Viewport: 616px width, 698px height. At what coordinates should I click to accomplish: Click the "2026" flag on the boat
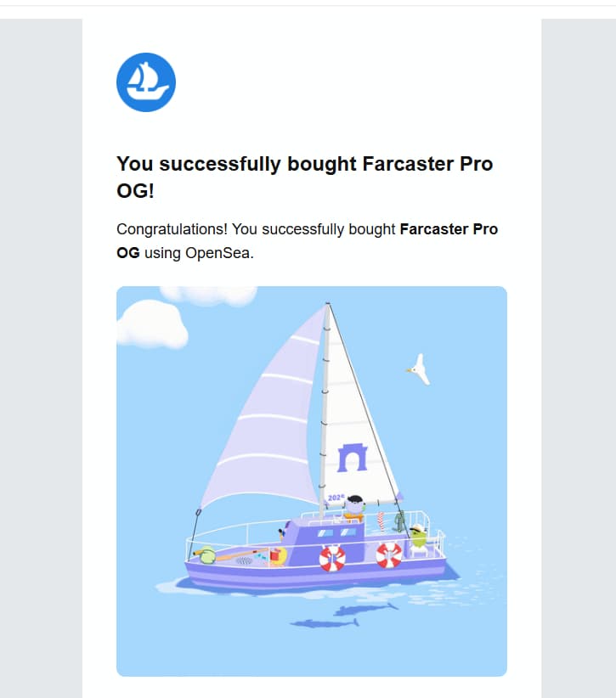tap(335, 498)
